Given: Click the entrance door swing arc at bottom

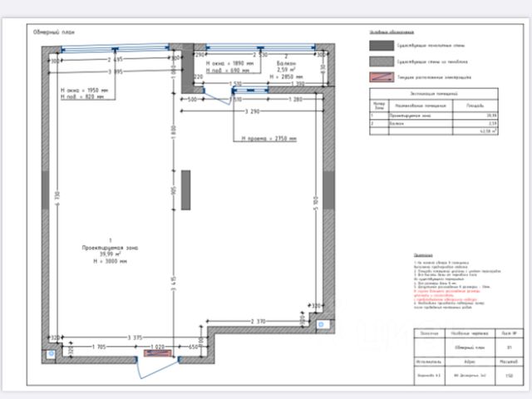Looking at the screenshot, I should click(x=158, y=367).
